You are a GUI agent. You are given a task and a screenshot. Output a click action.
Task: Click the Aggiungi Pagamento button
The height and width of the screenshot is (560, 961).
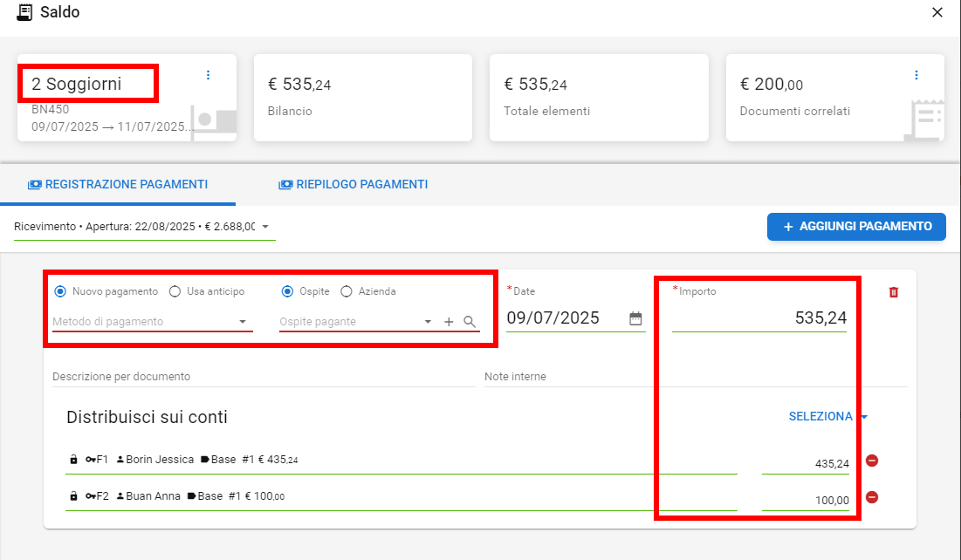tap(856, 227)
